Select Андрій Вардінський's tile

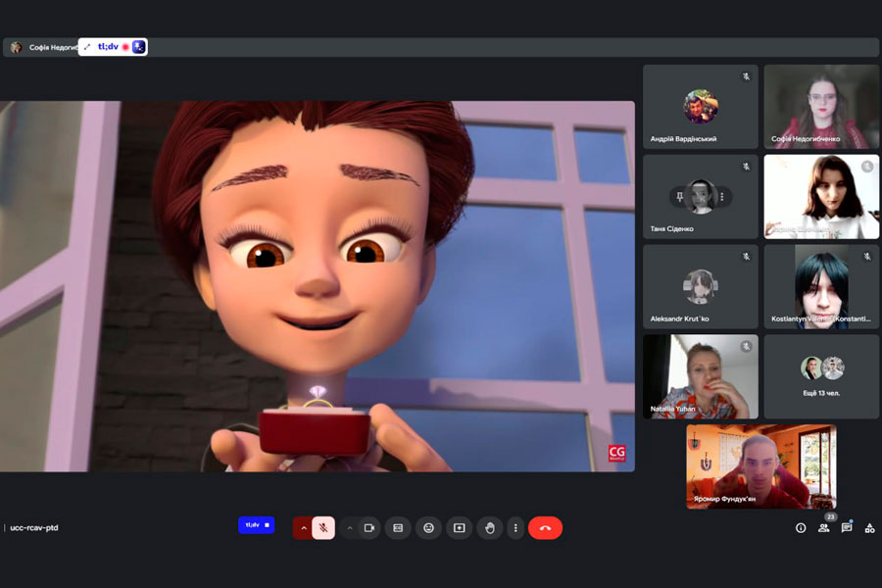701,107
